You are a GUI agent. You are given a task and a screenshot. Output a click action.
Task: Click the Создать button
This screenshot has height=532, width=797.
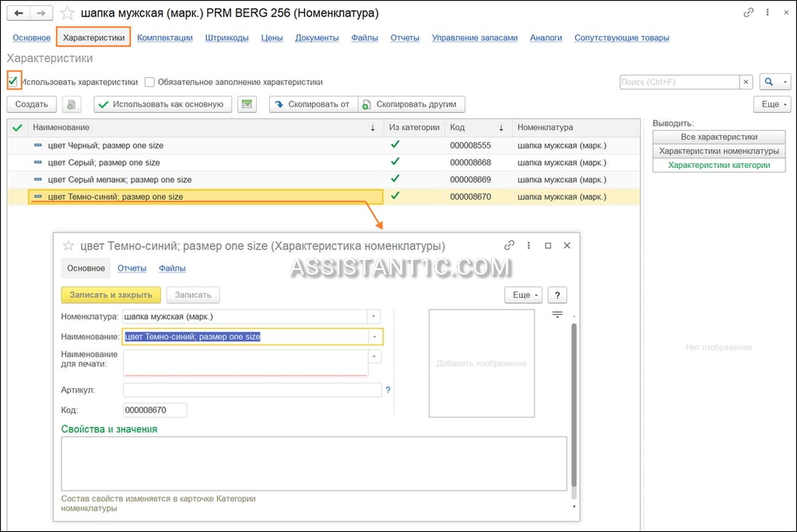[x=31, y=104]
